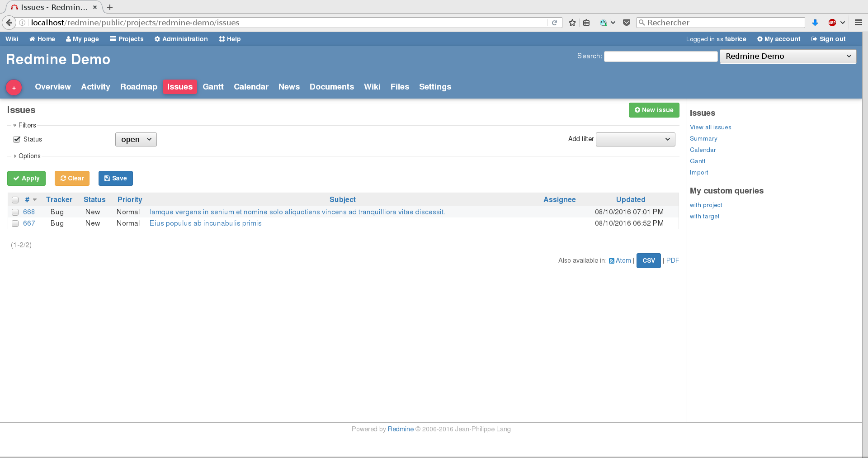The height and width of the screenshot is (458, 868).
Task: Check the checkbox for issue 668
Action: 15,212
